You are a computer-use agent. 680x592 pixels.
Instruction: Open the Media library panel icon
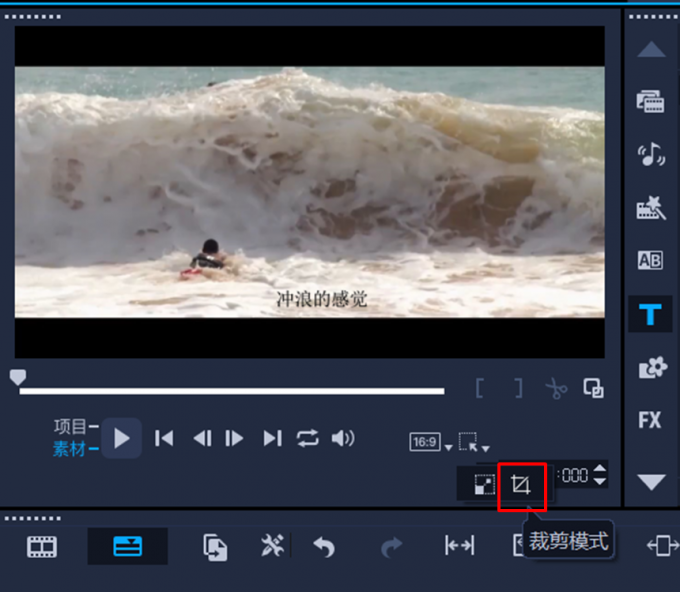click(650, 102)
